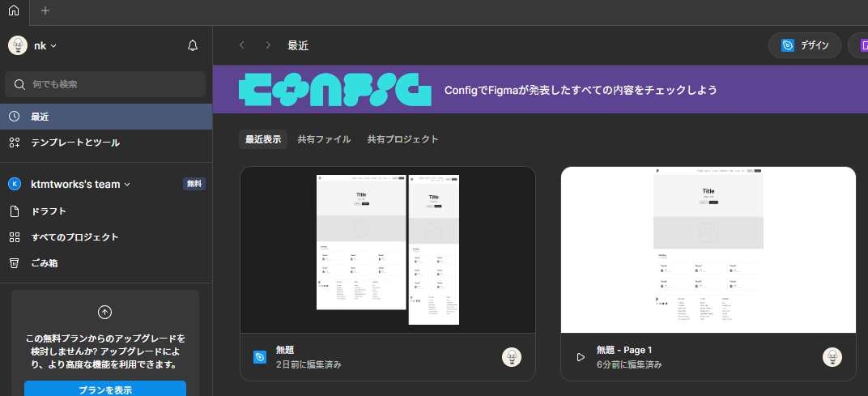Screen dimensions: 868x396
Task: Open the Config banner logo
Action: point(334,88)
